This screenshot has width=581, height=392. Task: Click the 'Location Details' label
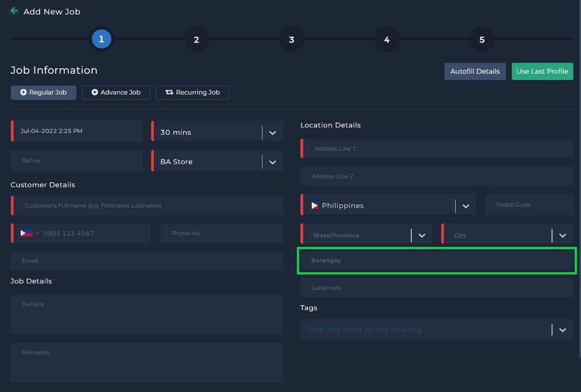pyautogui.click(x=331, y=125)
